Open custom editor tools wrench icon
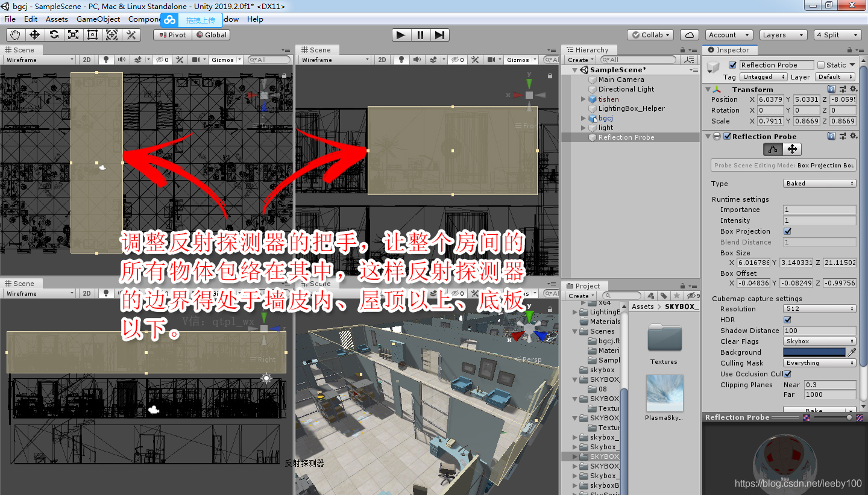This screenshot has height=495, width=868. [x=131, y=35]
